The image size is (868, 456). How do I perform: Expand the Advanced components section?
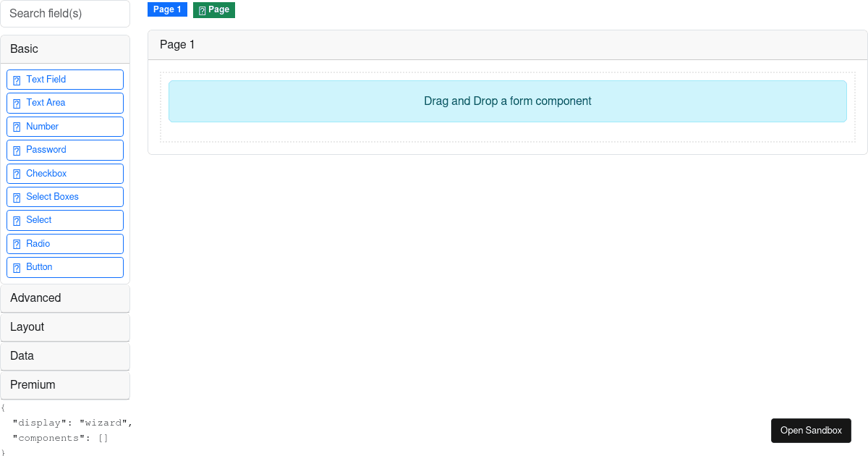tap(65, 297)
